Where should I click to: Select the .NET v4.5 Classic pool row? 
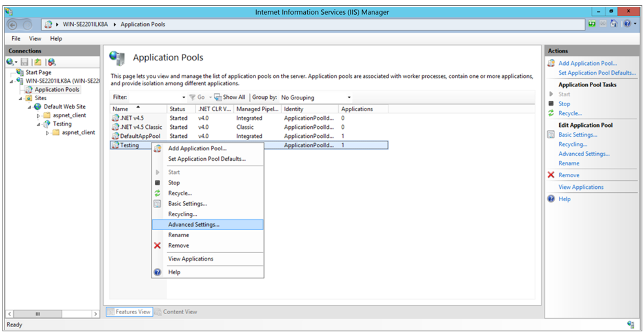coord(249,127)
